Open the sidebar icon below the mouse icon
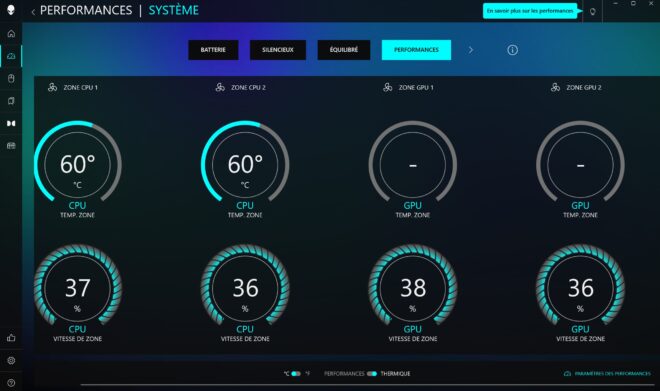 [x=11, y=101]
